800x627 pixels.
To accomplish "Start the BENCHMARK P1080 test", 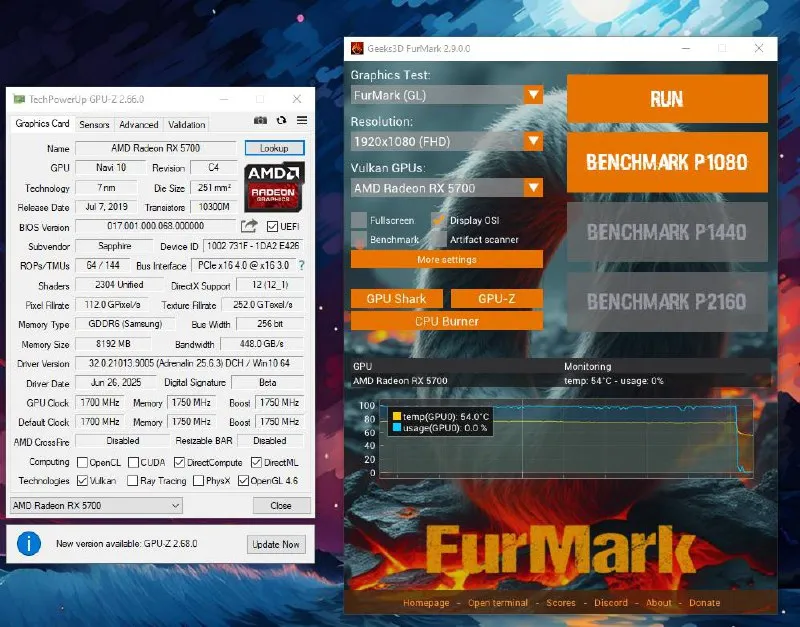I will [667, 162].
